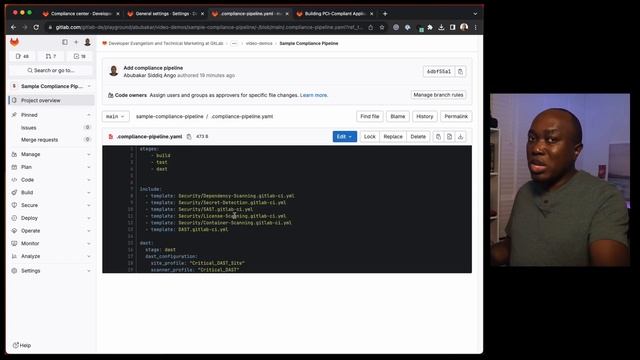Expand the breadcrumb ellipsis
Viewport: 640px width, 360px height.
pyautogui.click(x=234, y=43)
